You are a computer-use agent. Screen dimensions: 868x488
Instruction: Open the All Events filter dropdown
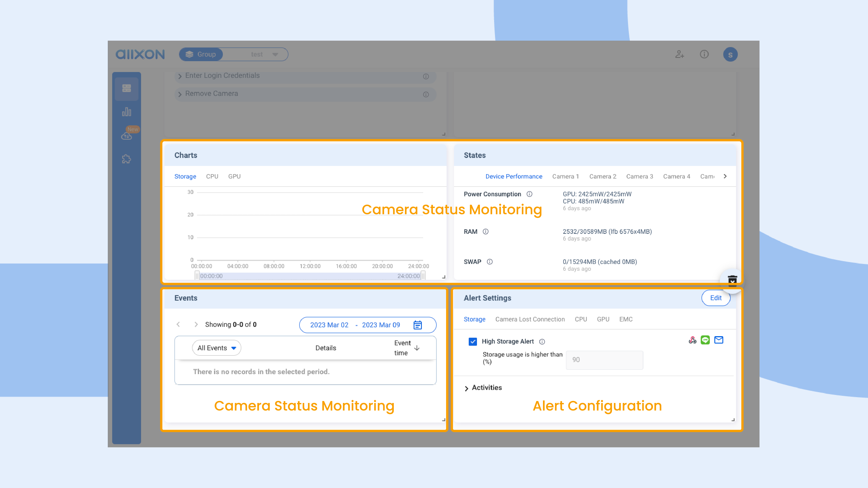217,348
